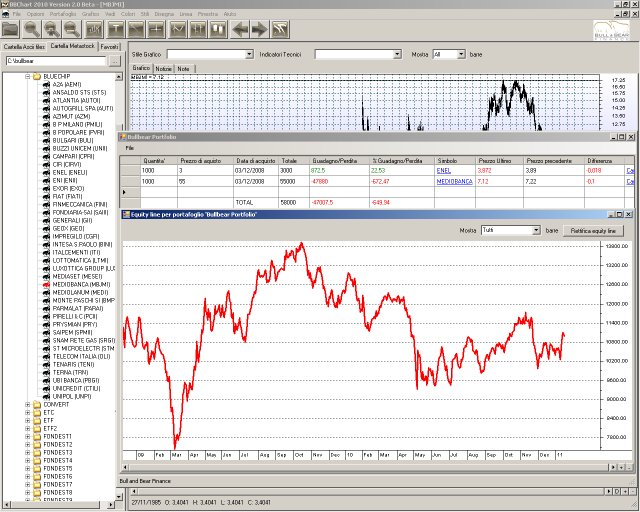Image resolution: width=640 pixels, height=512 pixels.
Task: Select ENI (ENI) in the tree
Action: point(65,180)
